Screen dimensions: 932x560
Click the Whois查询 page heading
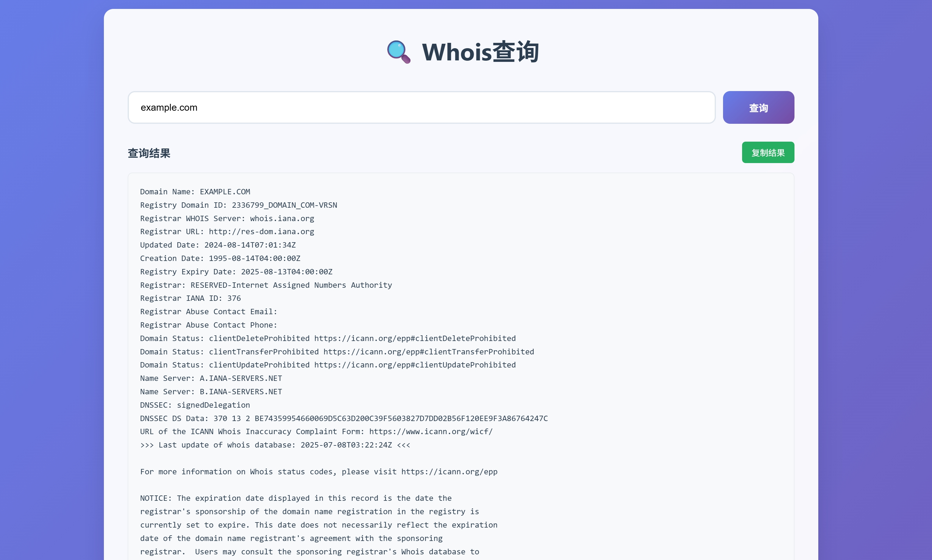(x=480, y=52)
